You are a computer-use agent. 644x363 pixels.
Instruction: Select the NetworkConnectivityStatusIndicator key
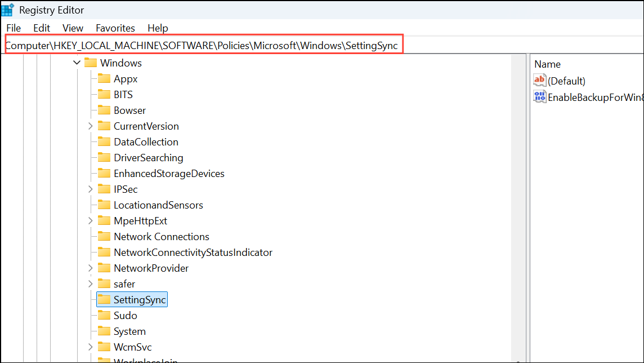point(193,252)
